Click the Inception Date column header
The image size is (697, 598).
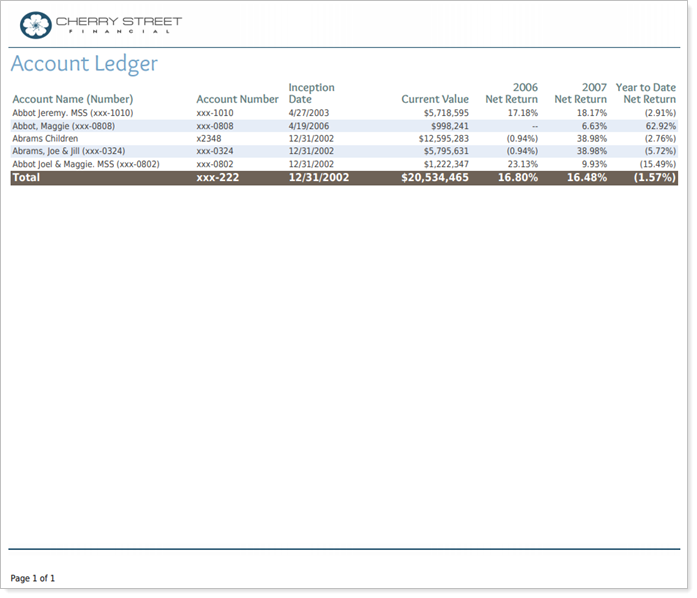click(x=311, y=93)
